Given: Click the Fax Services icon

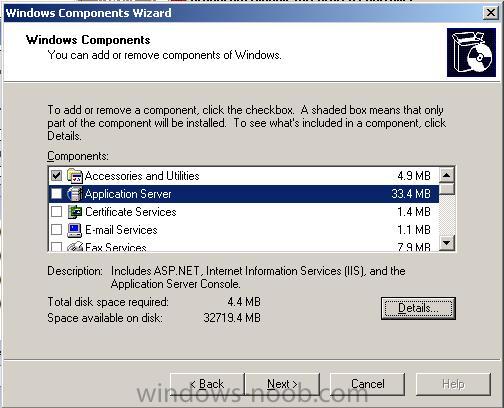Looking at the screenshot, I should pos(75,246).
